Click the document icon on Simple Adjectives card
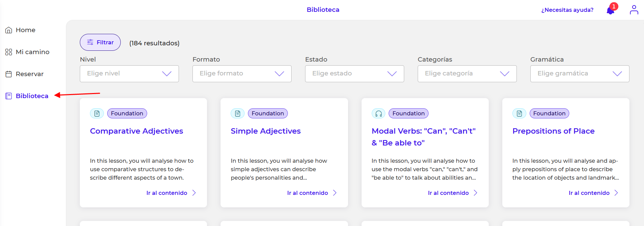 (237, 113)
